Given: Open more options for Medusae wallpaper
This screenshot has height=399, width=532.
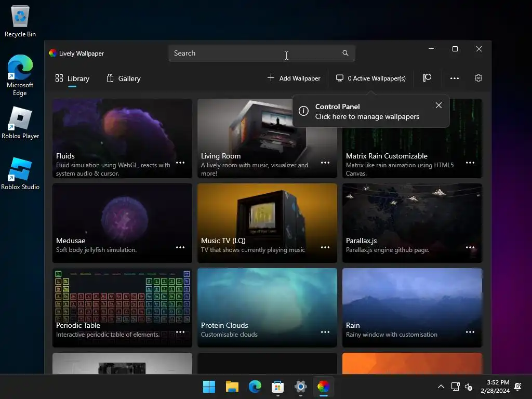Looking at the screenshot, I should (x=180, y=247).
